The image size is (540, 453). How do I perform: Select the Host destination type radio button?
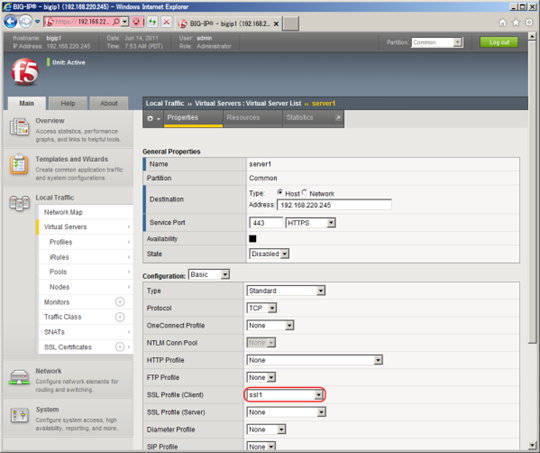coord(280,192)
